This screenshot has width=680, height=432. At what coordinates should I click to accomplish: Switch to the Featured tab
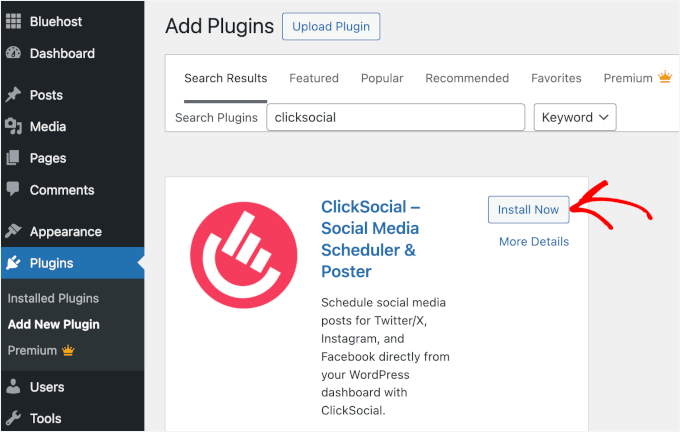coord(314,78)
